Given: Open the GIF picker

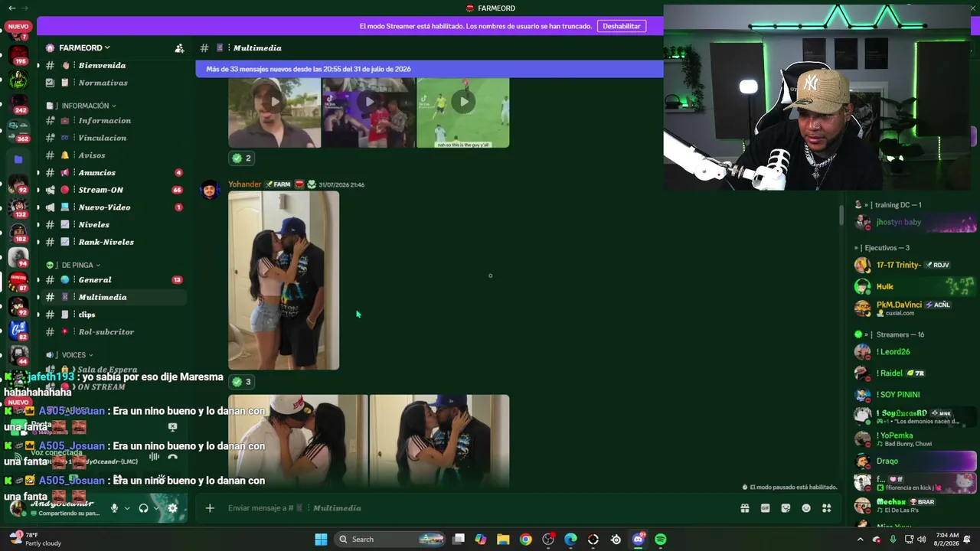Looking at the screenshot, I should pos(765,508).
